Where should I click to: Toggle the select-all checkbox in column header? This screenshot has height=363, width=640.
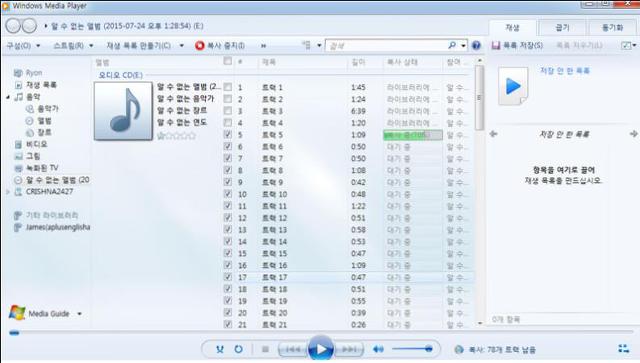click(x=228, y=61)
